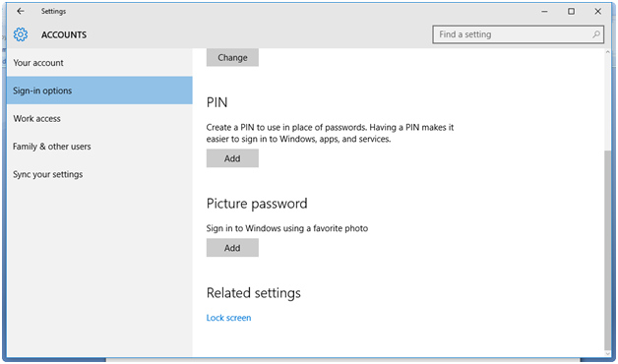Click the 'Create a PIN to use' description
The width and height of the screenshot is (618, 364).
coord(330,133)
